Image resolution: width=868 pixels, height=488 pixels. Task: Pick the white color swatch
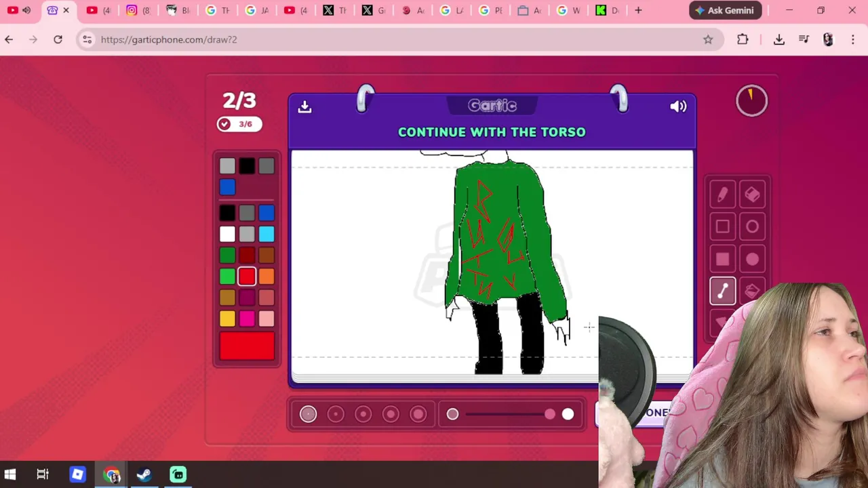pos(227,234)
